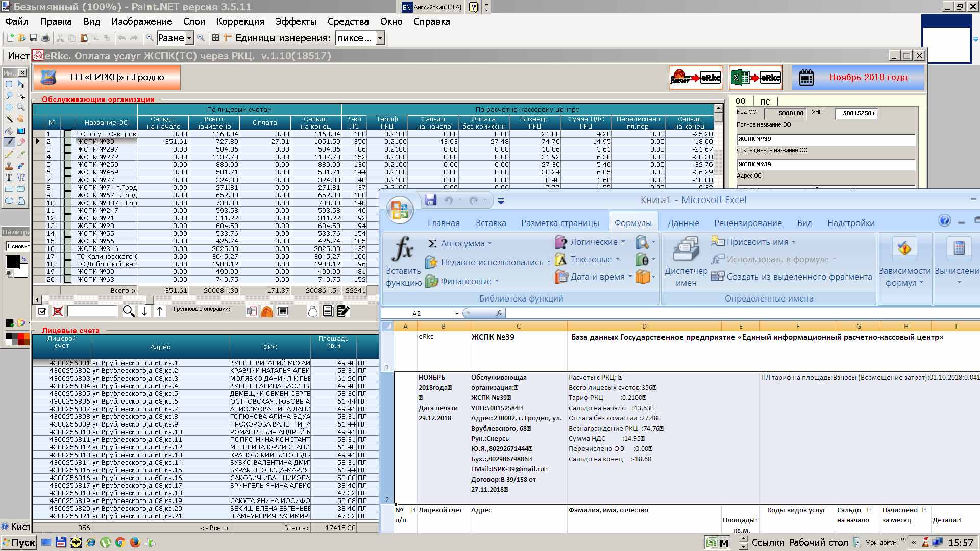Expand the Автосумма dropdown in Excel
The width and height of the screenshot is (980, 551).
(489, 244)
